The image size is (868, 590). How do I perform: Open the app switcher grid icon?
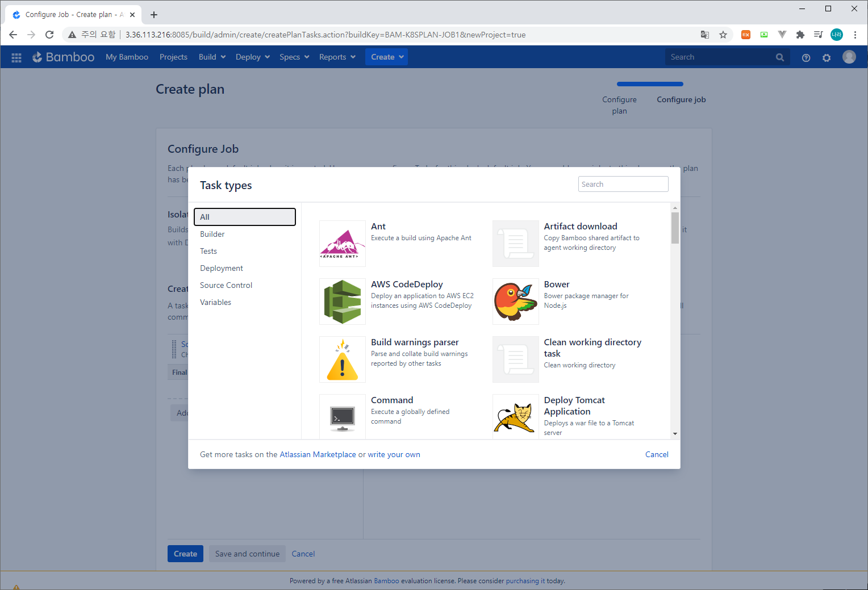pos(16,57)
